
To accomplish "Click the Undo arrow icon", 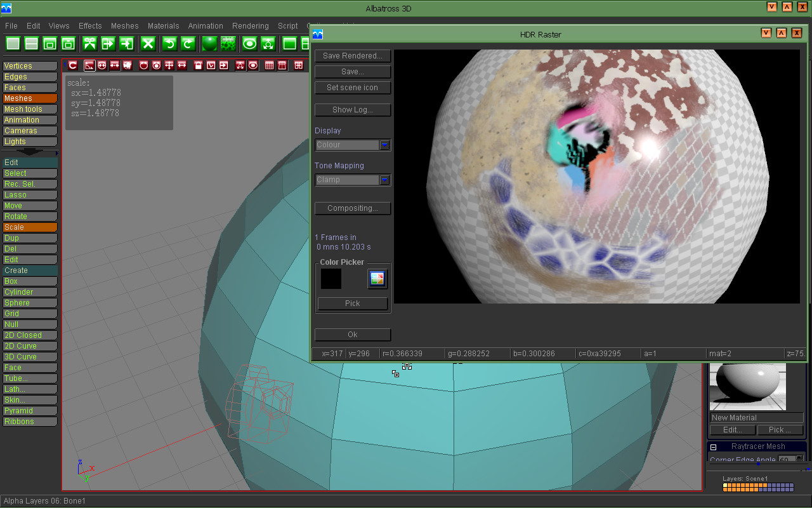I will [169, 43].
